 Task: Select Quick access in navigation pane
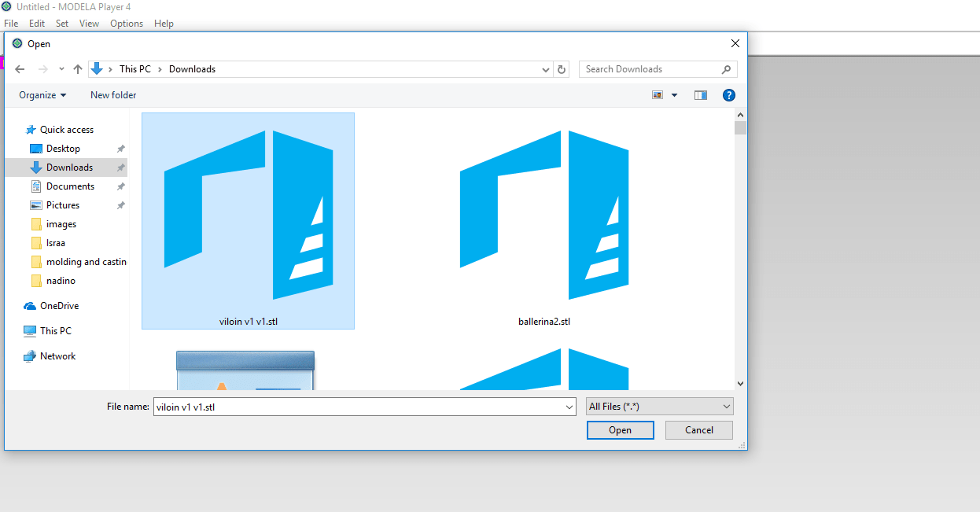coord(67,130)
